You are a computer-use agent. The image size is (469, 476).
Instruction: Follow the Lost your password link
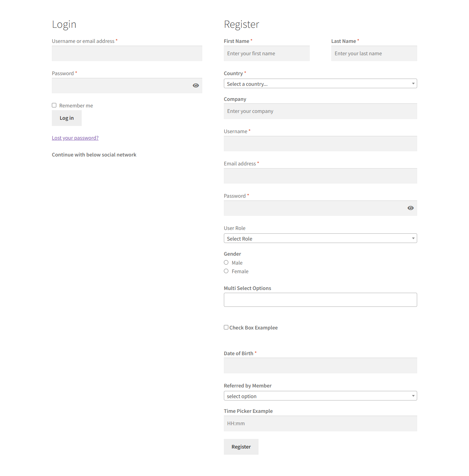75,138
